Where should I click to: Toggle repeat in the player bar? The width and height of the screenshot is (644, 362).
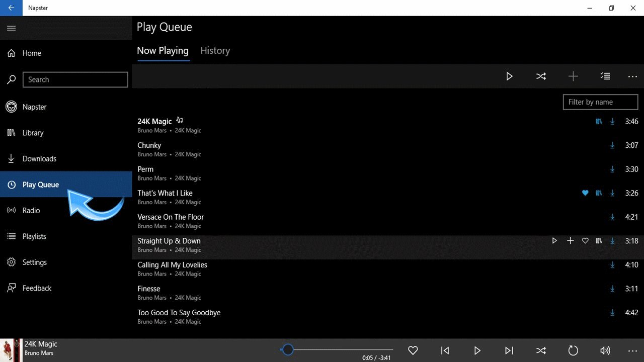pyautogui.click(x=573, y=350)
